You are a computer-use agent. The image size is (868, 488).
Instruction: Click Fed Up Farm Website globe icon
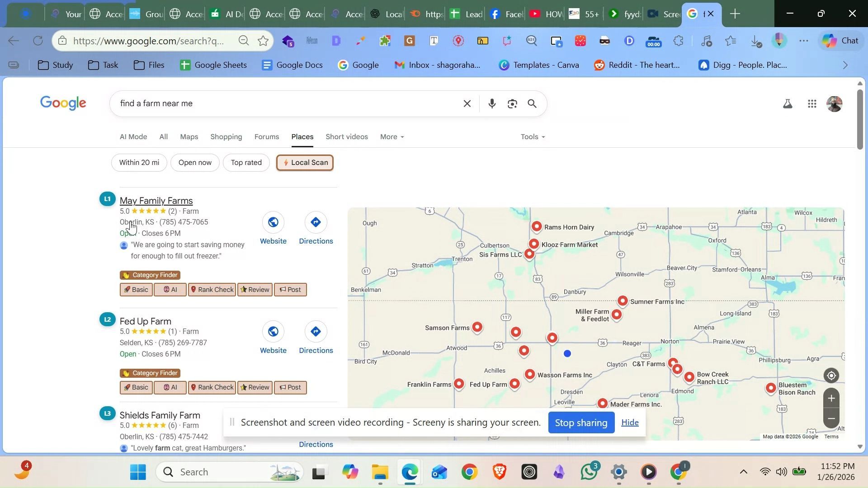[x=273, y=332]
